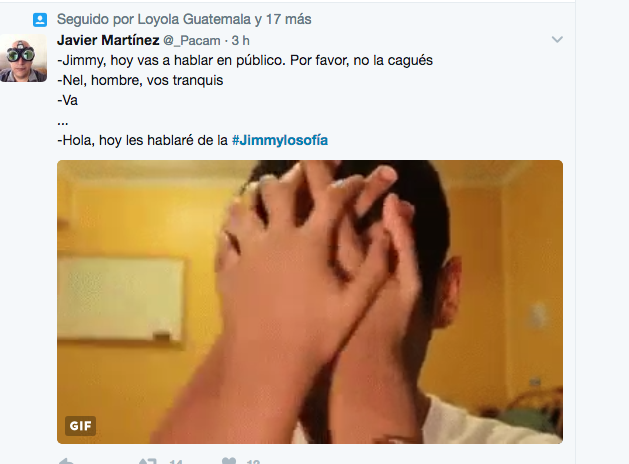View the retweet count 14
Viewport: 629px width, 464px height.
(176, 462)
